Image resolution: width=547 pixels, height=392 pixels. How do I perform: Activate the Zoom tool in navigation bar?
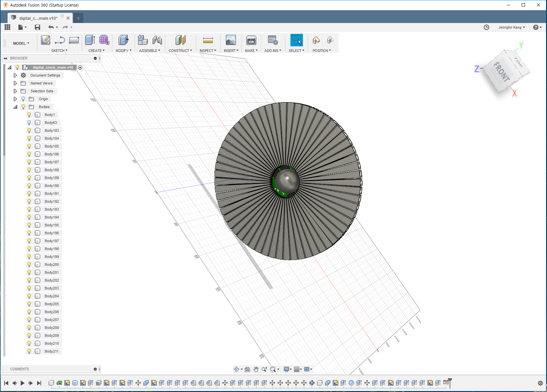pyautogui.click(x=264, y=369)
